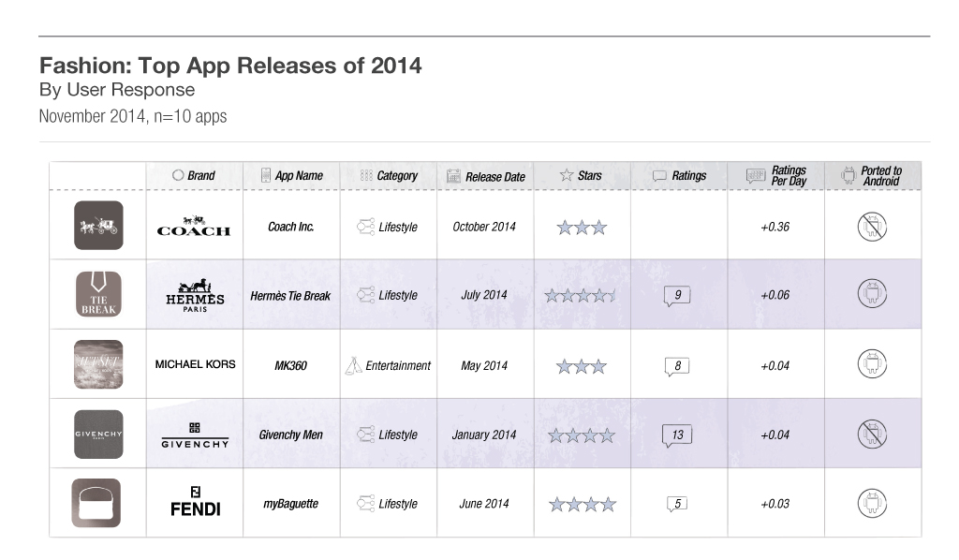959x560 pixels.
Task: Click the +0.36 ratings per day value
Action: [775, 227]
